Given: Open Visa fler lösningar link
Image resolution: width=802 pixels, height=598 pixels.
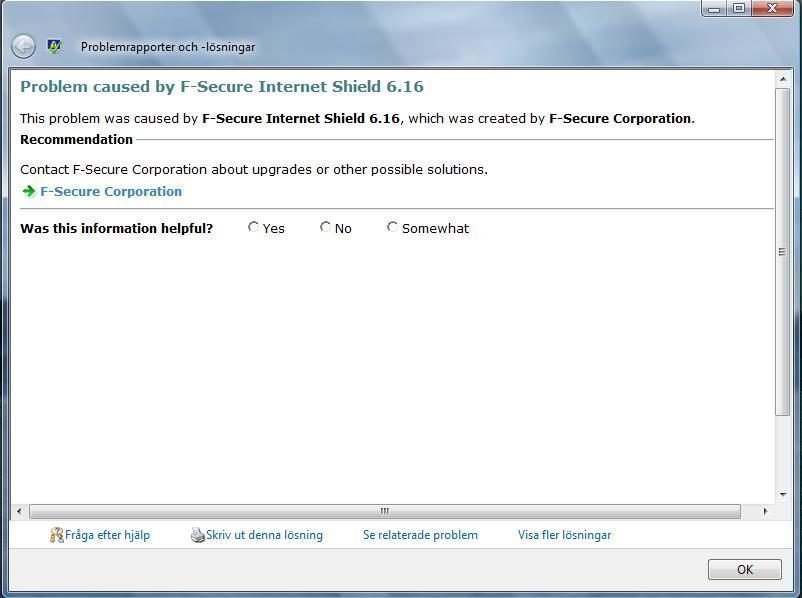Looking at the screenshot, I should [x=565, y=535].
